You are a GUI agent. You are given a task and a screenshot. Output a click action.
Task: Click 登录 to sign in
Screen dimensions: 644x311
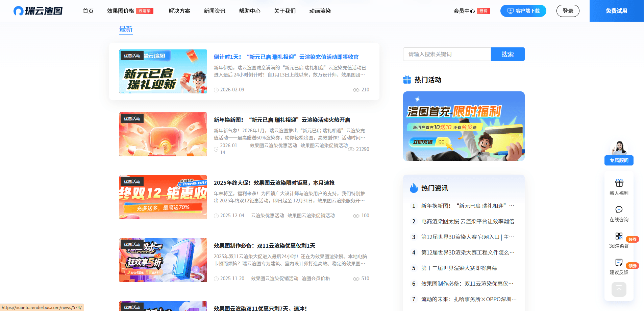tap(568, 10)
